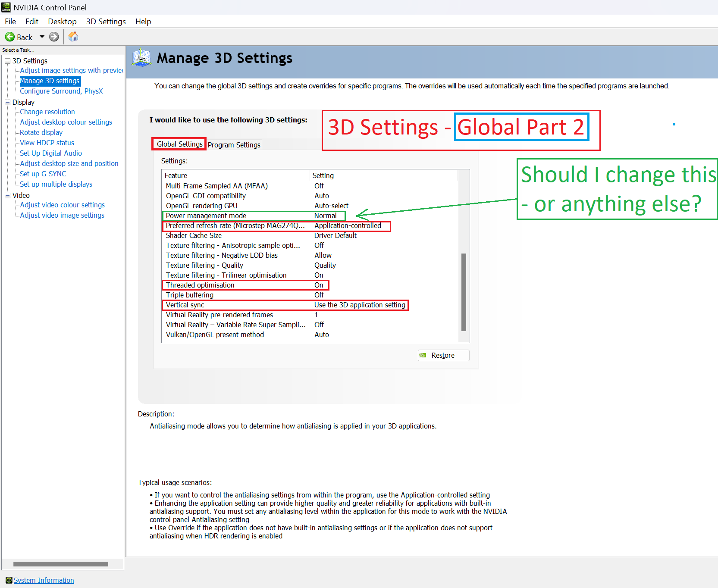
Task: Open the System Information link
Action: coord(44,580)
